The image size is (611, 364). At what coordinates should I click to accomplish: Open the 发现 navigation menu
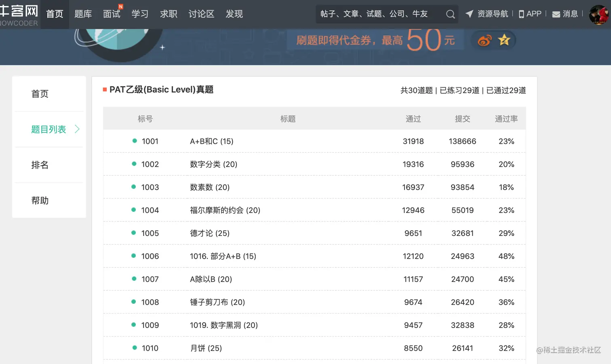(234, 14)
